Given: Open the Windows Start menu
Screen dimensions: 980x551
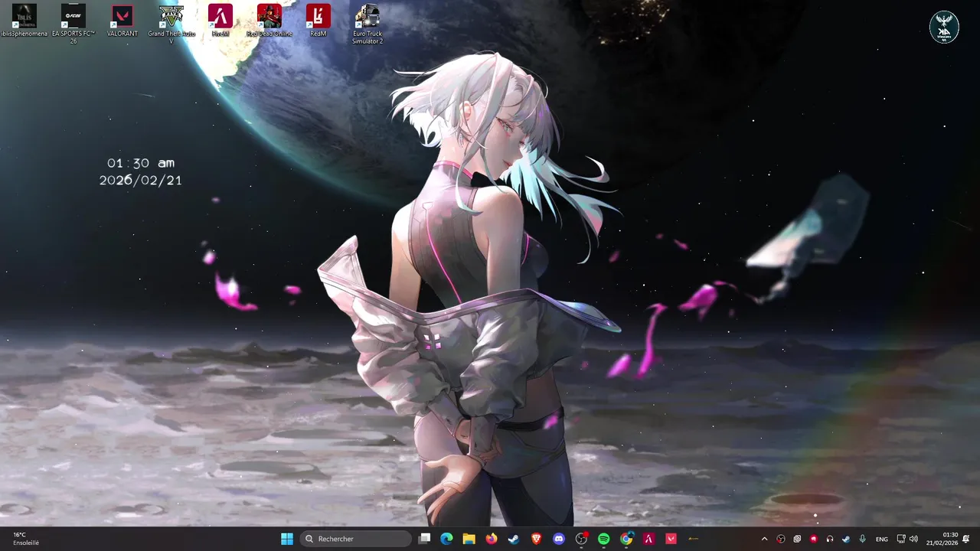Looking at the screenshot, I should [x=287, y=539].
